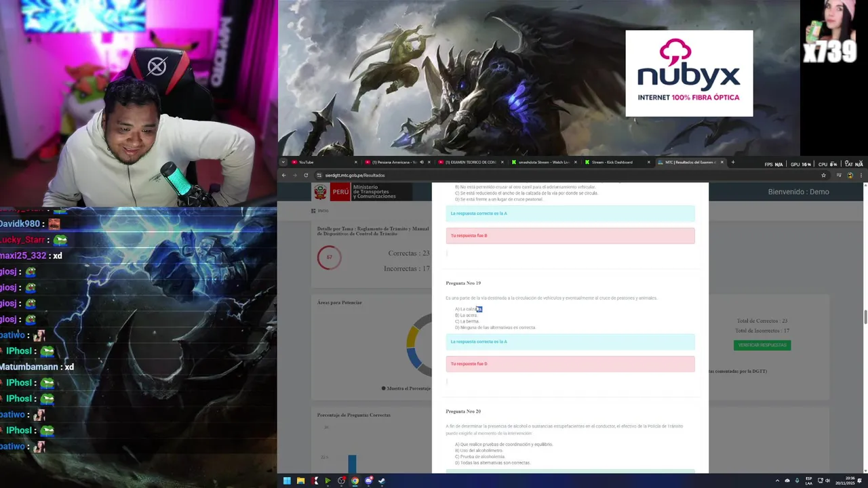Close the YouTube tab
Screen dimensions: 868x488
pos(356,162)
